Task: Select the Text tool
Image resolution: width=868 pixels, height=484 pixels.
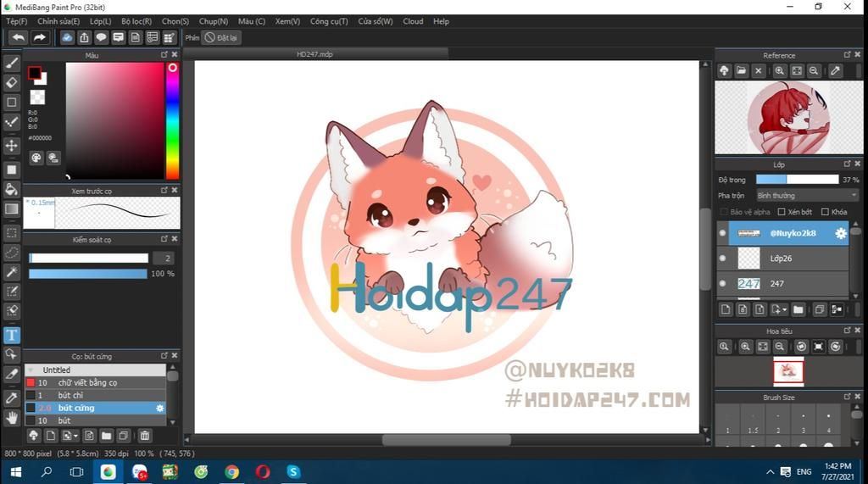Action: pyautogui.click(x=12, y=335)
